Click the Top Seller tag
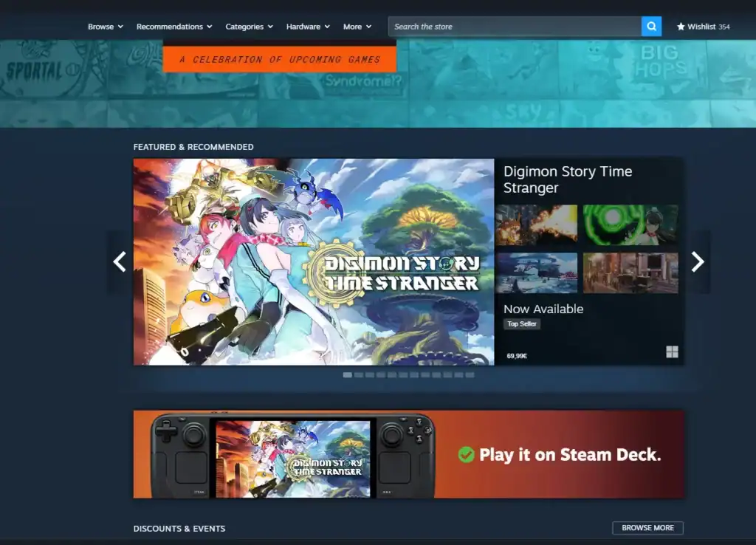The image size is (756, 545). 522,324
